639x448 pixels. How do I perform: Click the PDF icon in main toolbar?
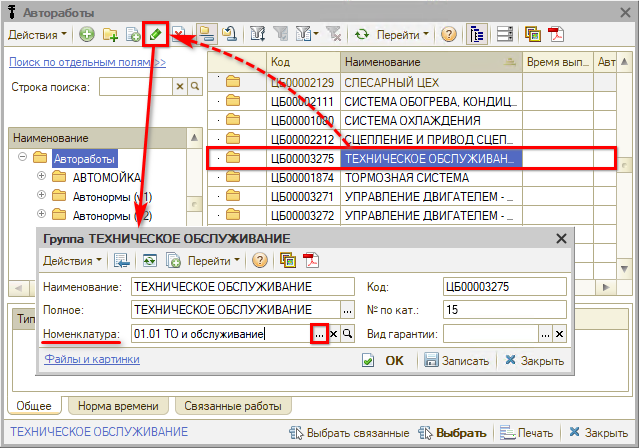pos(556,34)
